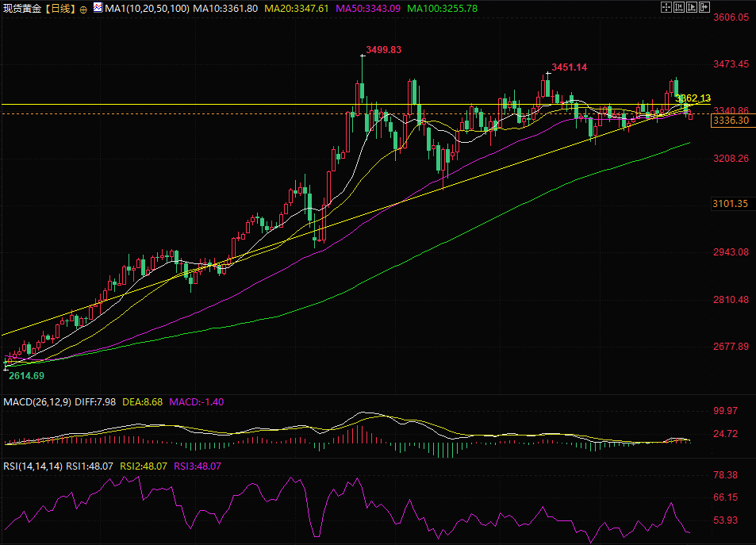Click the crosshair cursor icon at top right
The height and width of the screenshot is (545, 756).
pyautogui.click(x=666, y=7)
